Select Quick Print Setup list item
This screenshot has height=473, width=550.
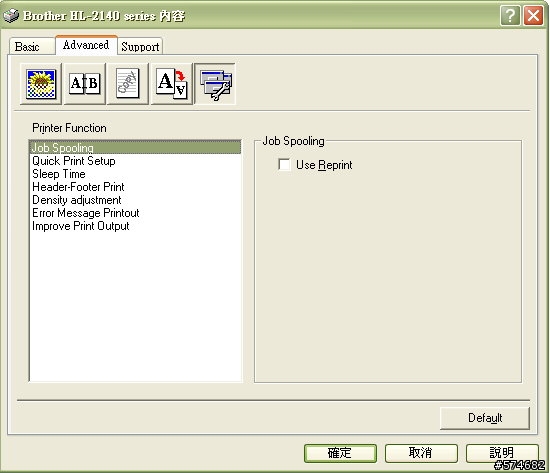point(135,161)
